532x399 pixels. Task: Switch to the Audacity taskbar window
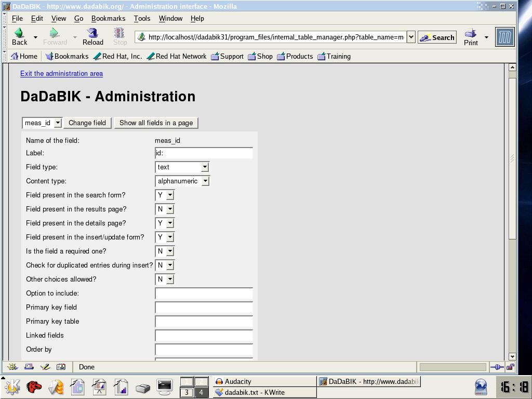264,381
